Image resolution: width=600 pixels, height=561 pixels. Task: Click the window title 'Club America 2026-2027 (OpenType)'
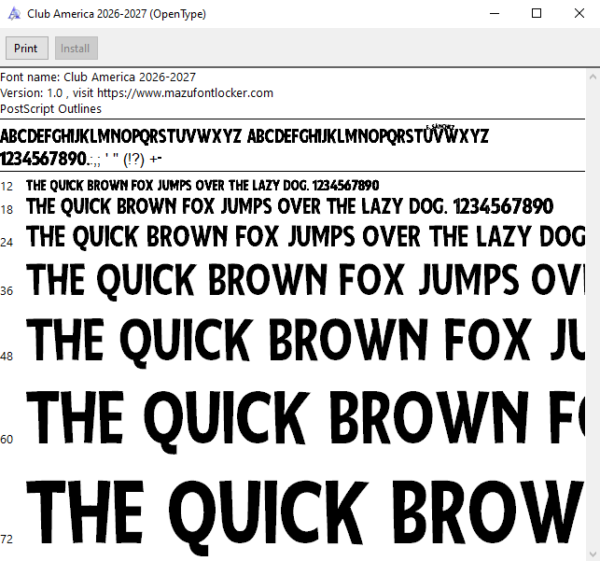pyautogui.click(x=117, y=14)
